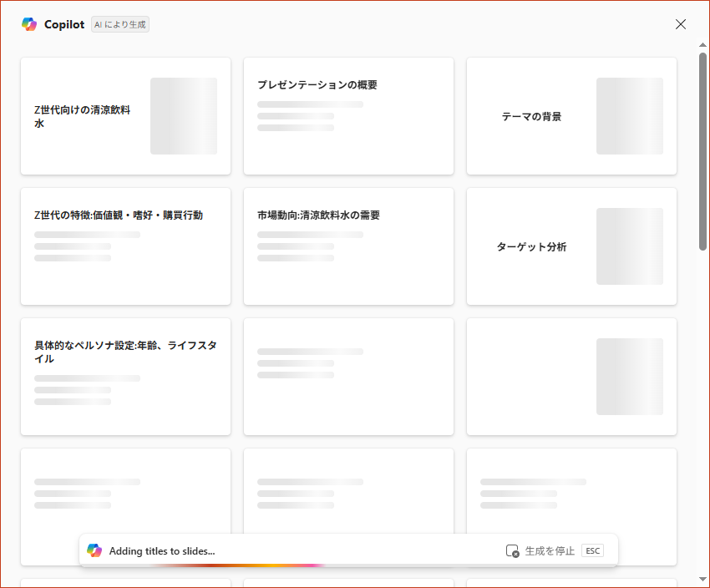Click the Adding titles to slides status text
This screenshot has width=710, height=588.
[x=162, y=551]
